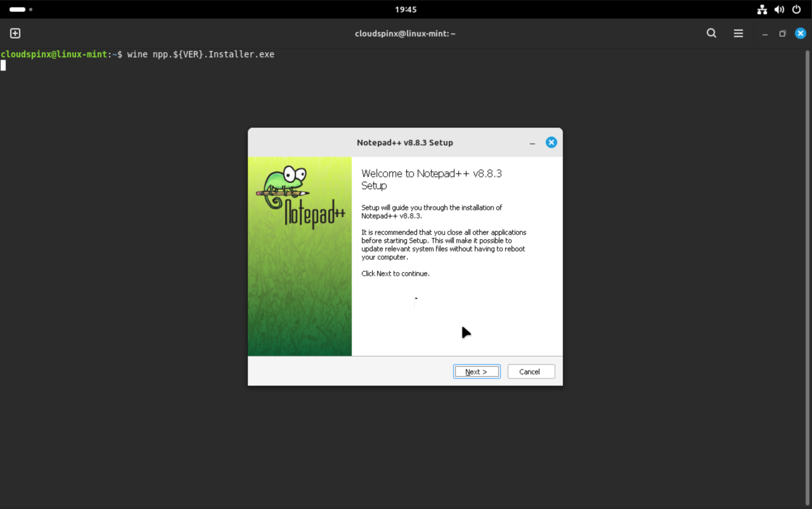Viewport: 812px width, 509px height.
Task: Select the small dot beside the workspace pill
Action: tap(30, 9)
